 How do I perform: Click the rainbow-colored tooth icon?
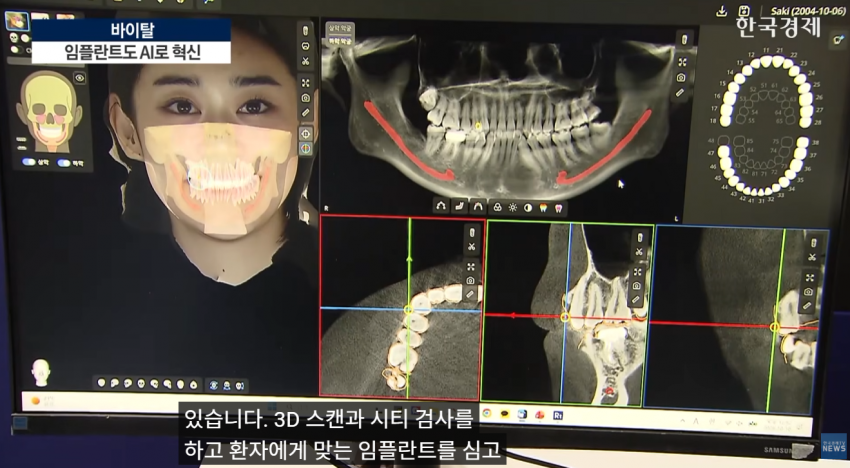543,208
